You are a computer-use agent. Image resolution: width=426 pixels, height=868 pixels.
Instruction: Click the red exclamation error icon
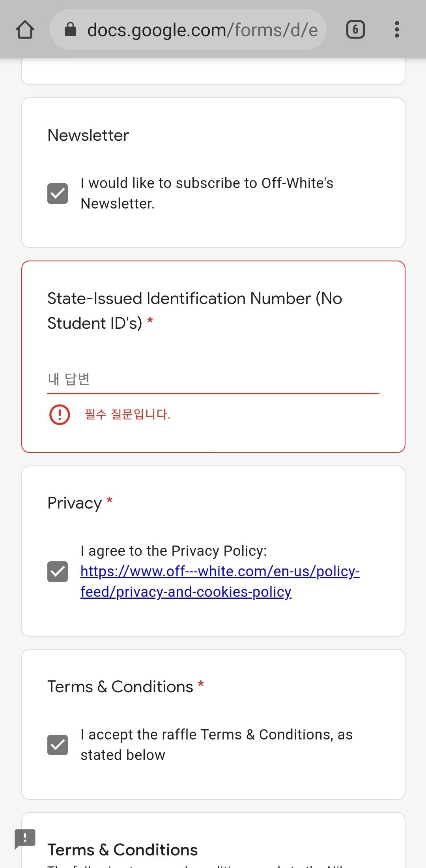[x=60, y=414]
